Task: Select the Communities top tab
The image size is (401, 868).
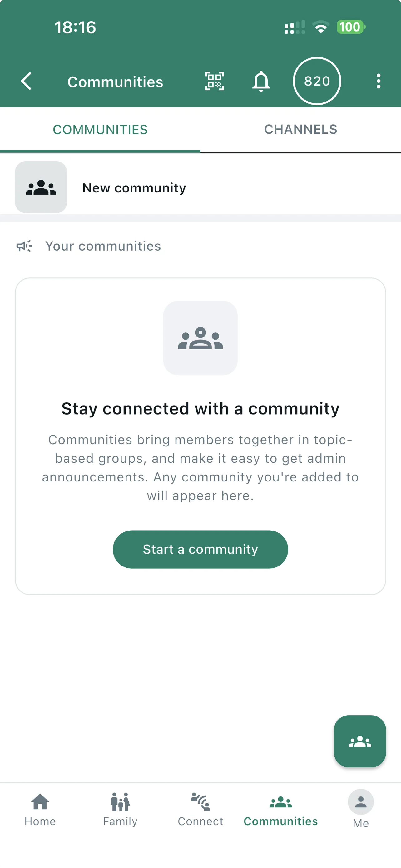Action: pyautogui.click(x=100, y=130)
